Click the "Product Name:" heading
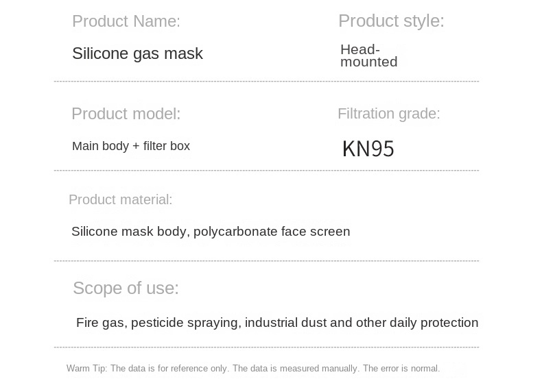The height and width of the screenshot is (392, 542). pos(126,21)
